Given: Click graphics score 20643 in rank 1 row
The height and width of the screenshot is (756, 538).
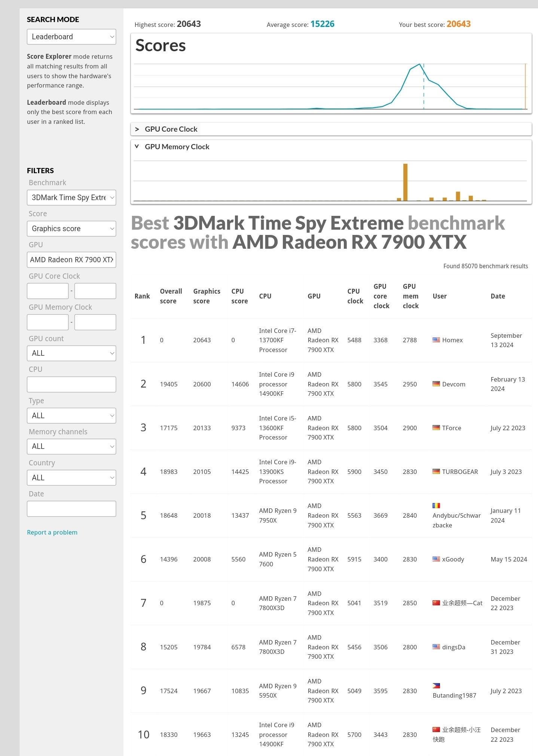Looking at the screenshot, I should pos(202,340).
